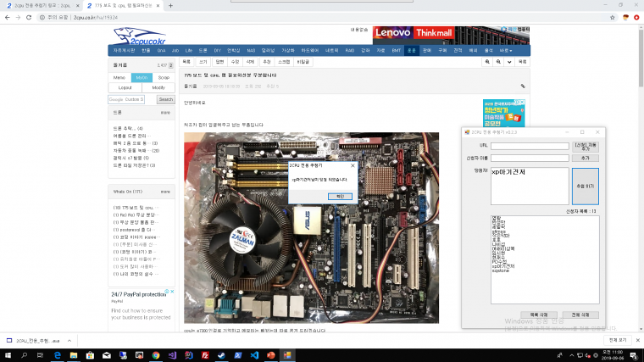Open taskbar search magnifier
Viewport: 644px width, 362px height.
click(24, 355)
